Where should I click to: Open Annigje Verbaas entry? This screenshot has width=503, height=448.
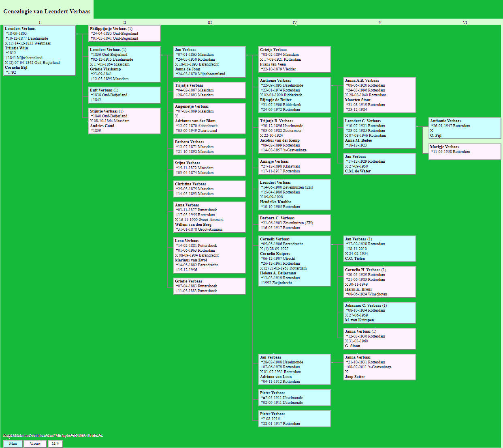(x=294, y=166)
